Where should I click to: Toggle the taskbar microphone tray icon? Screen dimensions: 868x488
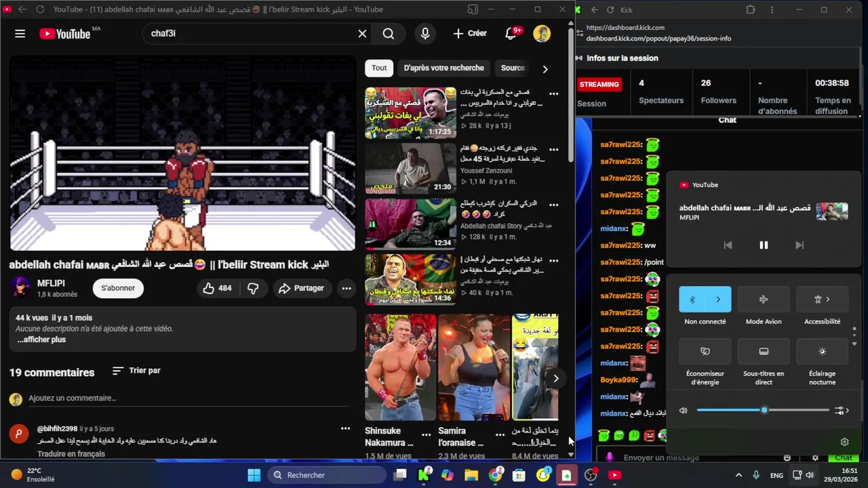(x=756, y=475)
